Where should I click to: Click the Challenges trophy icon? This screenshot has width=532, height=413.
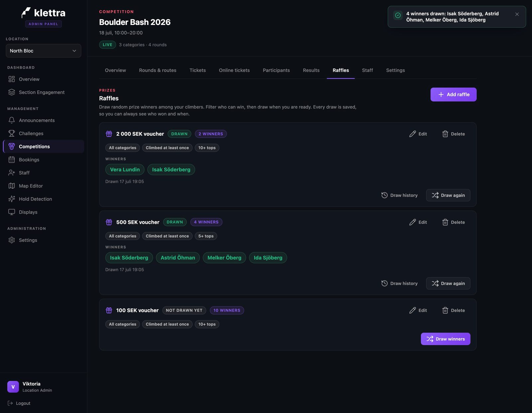pyautogui.click(x=12, y=133)
